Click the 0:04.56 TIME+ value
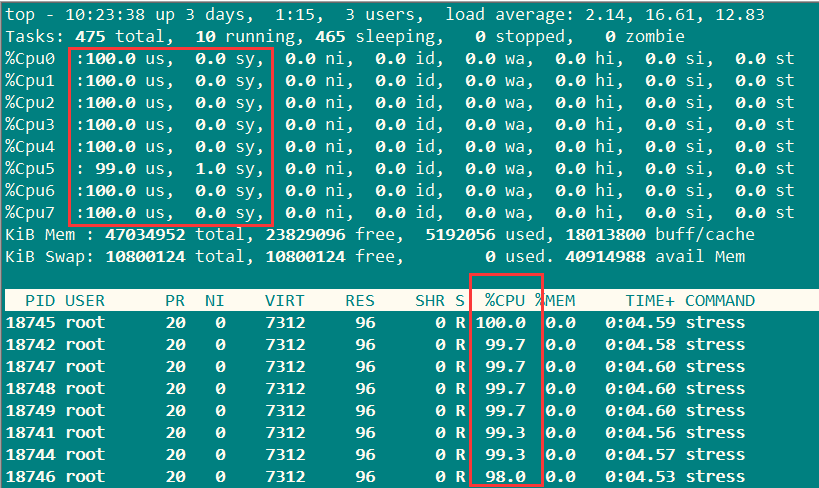The image size is (819, 488). (x=640, y=432)
